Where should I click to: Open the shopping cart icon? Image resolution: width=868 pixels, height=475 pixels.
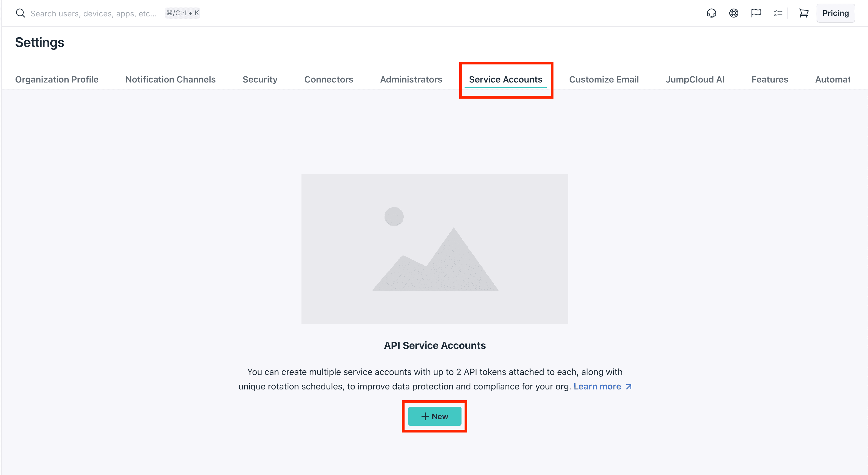pos(804,13)
